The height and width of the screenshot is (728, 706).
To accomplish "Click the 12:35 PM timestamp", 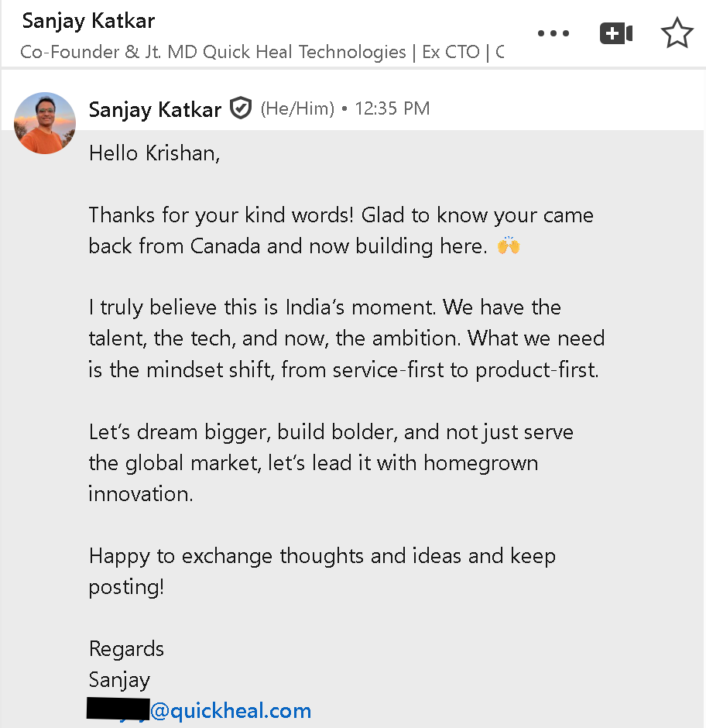I will pos(392,109).
